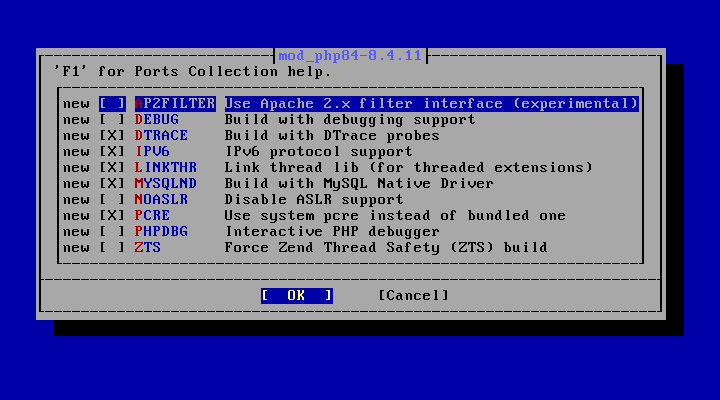Click 'Build with MySQL Native Driver' description

[359, 184]
